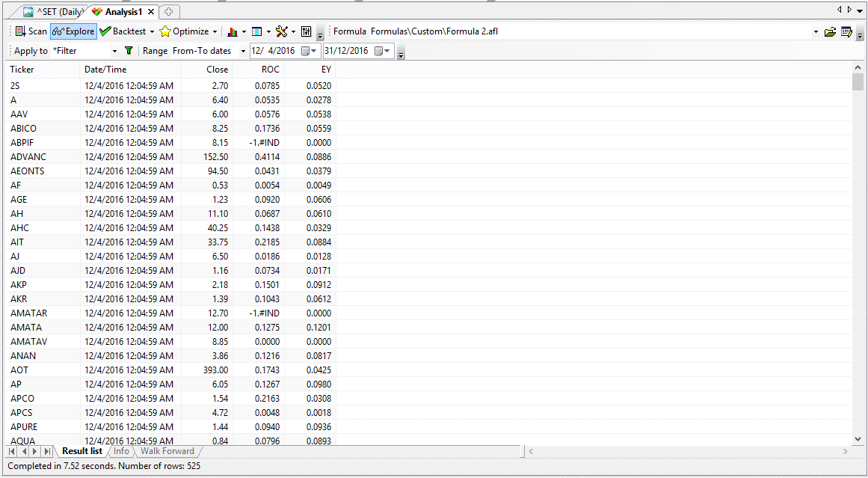
Task: Open Settings via wrench and screwdriver icon
Action: tap(281, 31)
